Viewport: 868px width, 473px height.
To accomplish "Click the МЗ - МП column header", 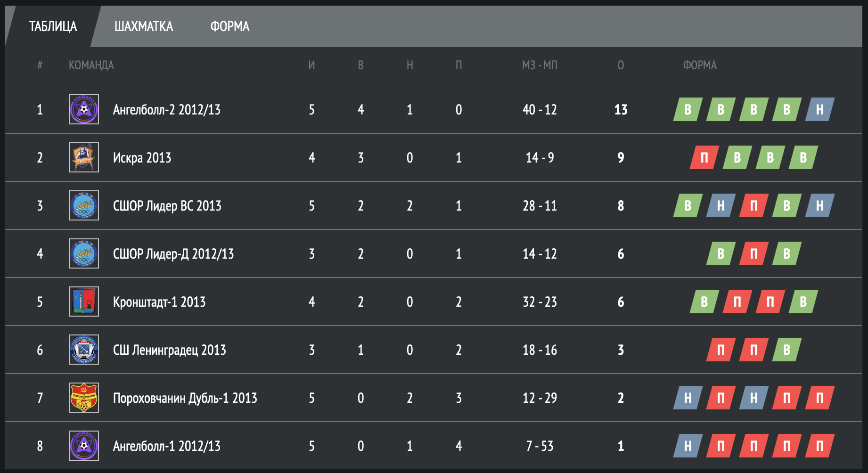I will [x=540, y=65].
